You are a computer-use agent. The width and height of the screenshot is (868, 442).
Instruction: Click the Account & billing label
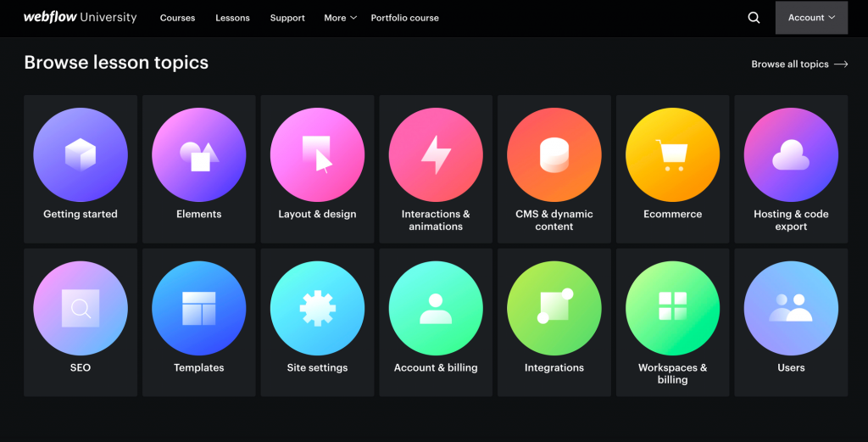coord(436,367)
